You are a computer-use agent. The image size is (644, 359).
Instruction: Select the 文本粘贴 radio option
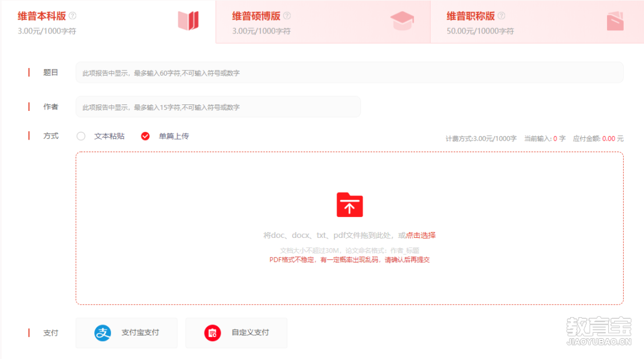81,136
